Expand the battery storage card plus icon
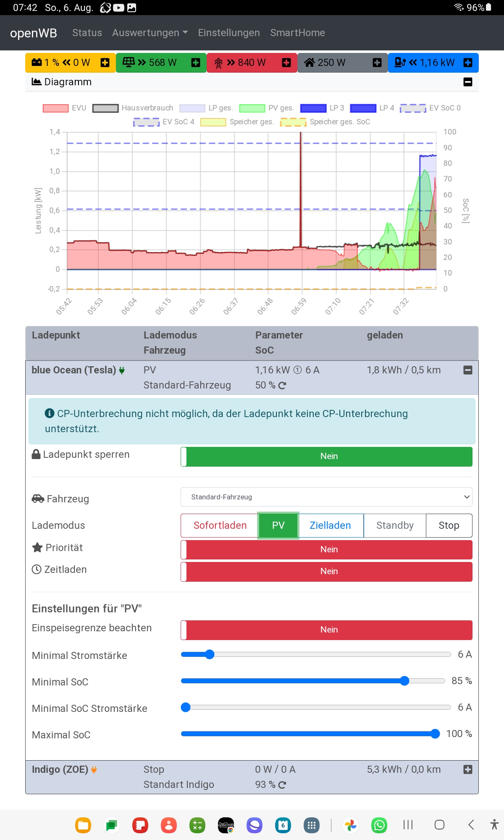 (x=105, y=63)
